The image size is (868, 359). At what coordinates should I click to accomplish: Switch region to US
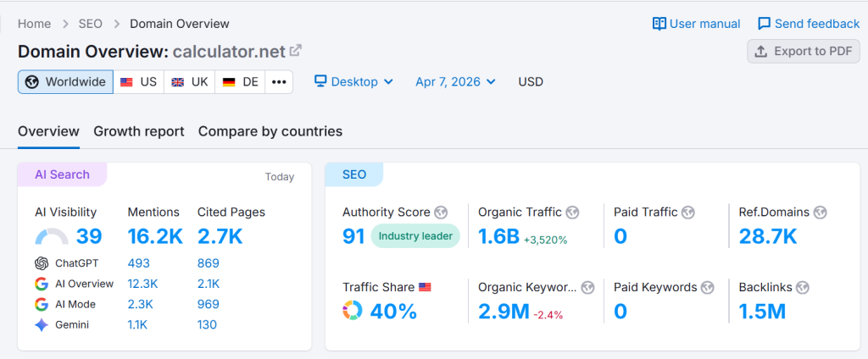pyautogui.click(x=139, y=82)
